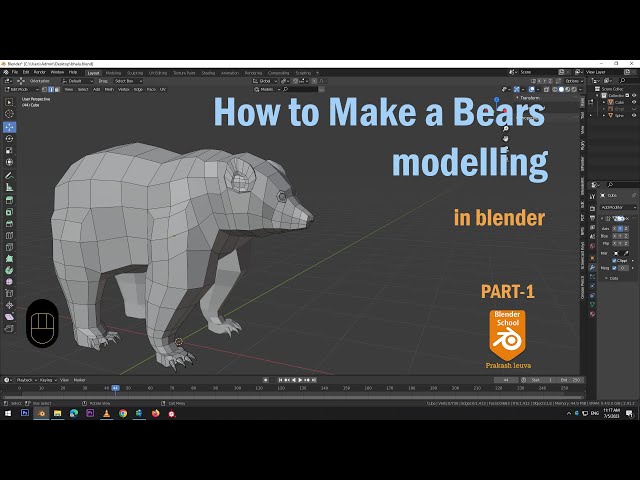Select the Spin tool
This screenshot has width=640, height=480.
9,270
